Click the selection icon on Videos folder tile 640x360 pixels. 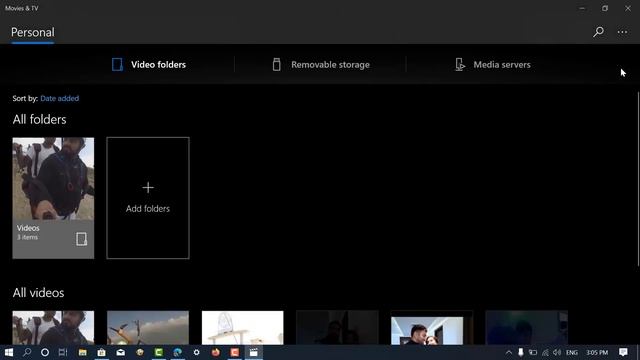82,239
